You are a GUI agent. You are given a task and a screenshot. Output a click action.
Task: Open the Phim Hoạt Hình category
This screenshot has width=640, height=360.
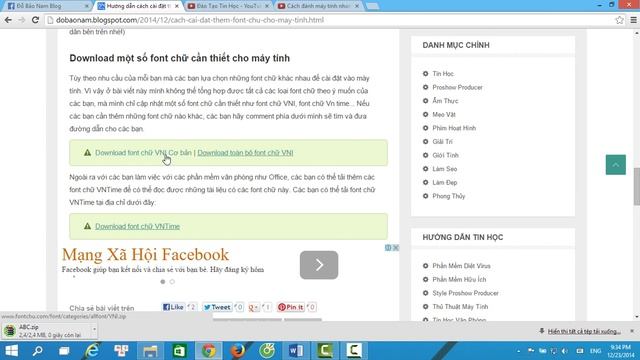point(454,128)
